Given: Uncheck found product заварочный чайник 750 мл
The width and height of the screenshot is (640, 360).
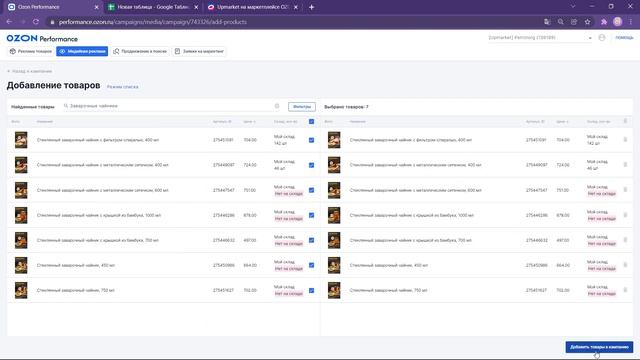Looking at the screenshot, I should 311,290.
